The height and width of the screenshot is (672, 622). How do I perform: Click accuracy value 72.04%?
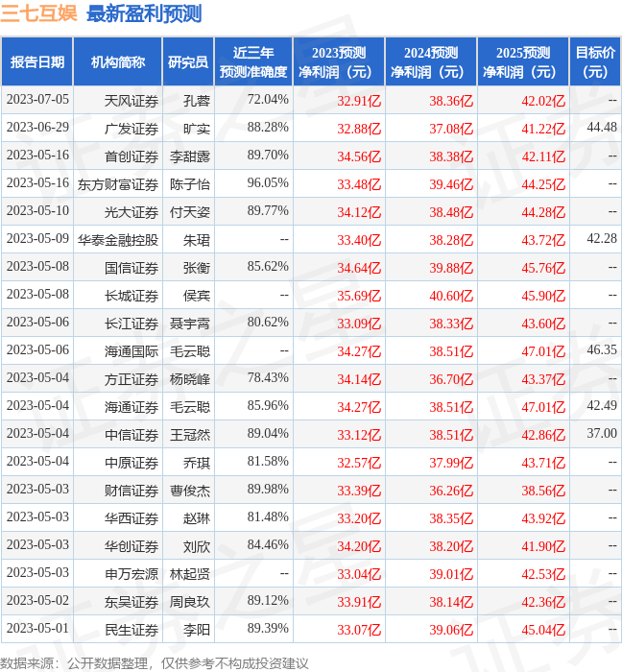268,100
